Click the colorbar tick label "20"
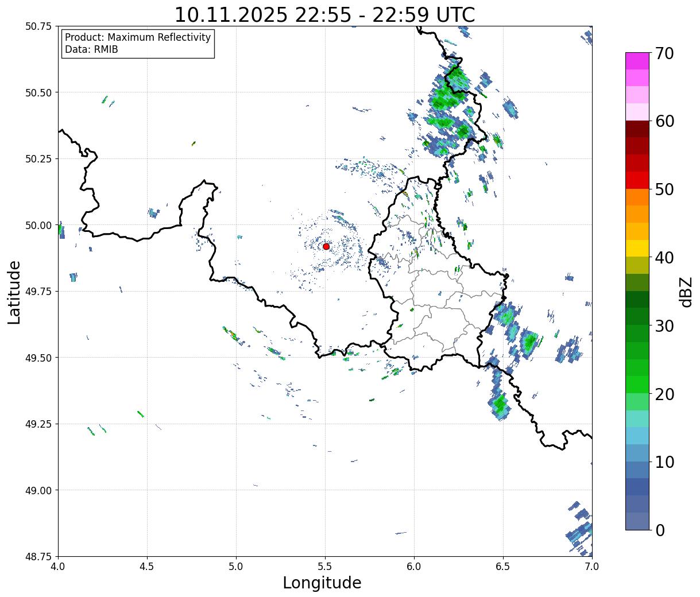The width and height of the screenshot is (700, 597). pos(665,394)
